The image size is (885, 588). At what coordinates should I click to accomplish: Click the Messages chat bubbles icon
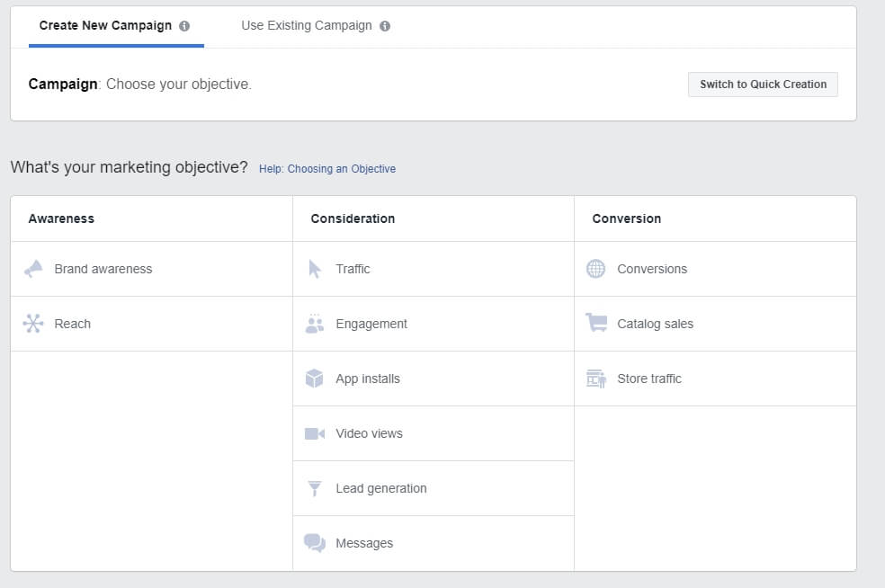tap(315, 543)
